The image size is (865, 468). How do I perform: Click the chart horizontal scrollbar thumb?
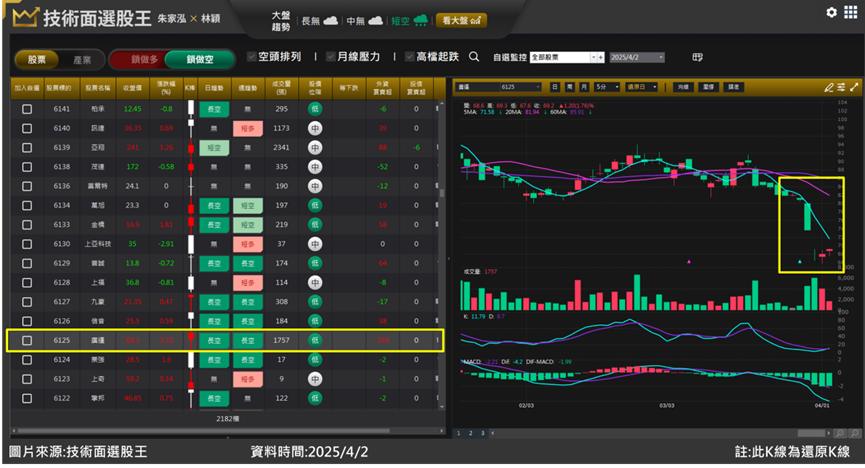[811, 433]
